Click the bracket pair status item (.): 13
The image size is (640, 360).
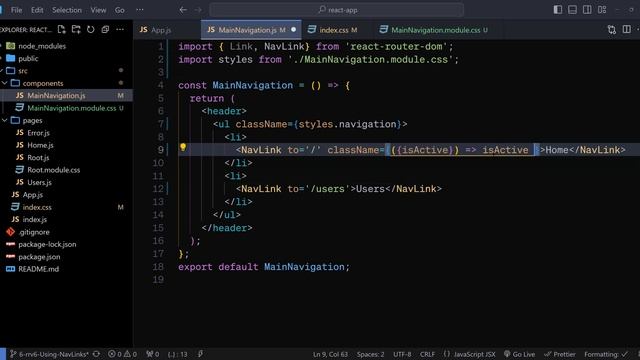[178, 354]
